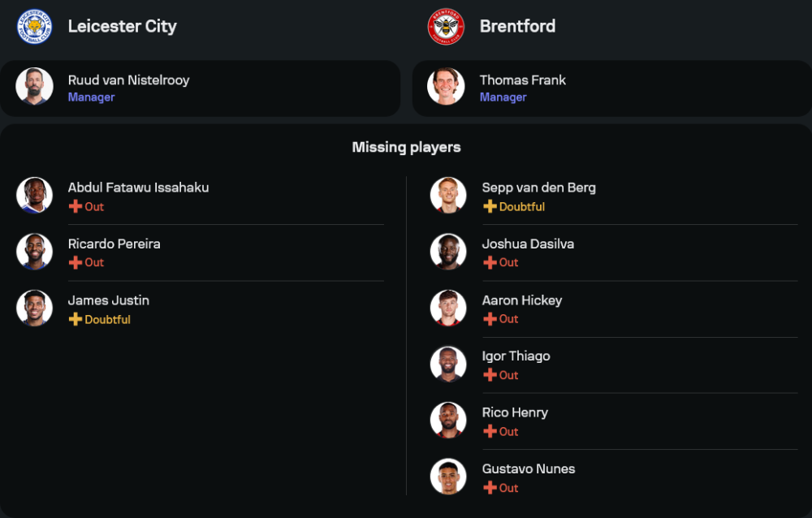The width and height of the screenshot is (812, 518).
Task: Click Abdul Fatawu Issahaku's red out icon
Action: [76, 206]
